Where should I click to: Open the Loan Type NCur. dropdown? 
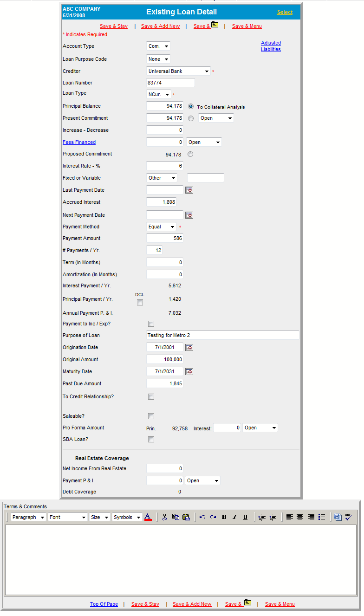tap(159, 94)
